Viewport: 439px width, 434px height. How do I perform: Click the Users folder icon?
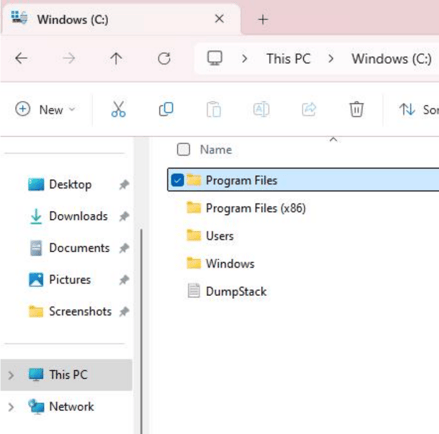tap(194, 235)
